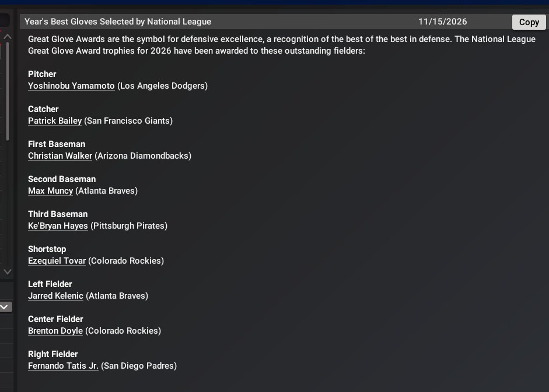Click the San Diego Padres team text
Screen dimensions: 549x392
[139, 366]
